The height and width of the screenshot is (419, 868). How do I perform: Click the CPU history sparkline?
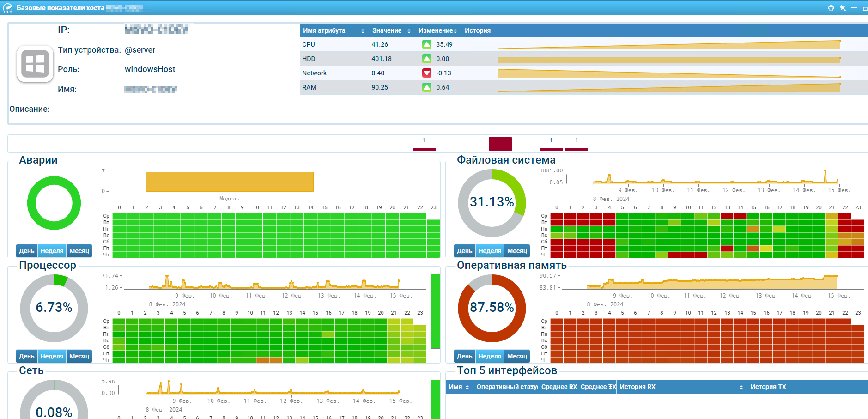click(669, 44)
